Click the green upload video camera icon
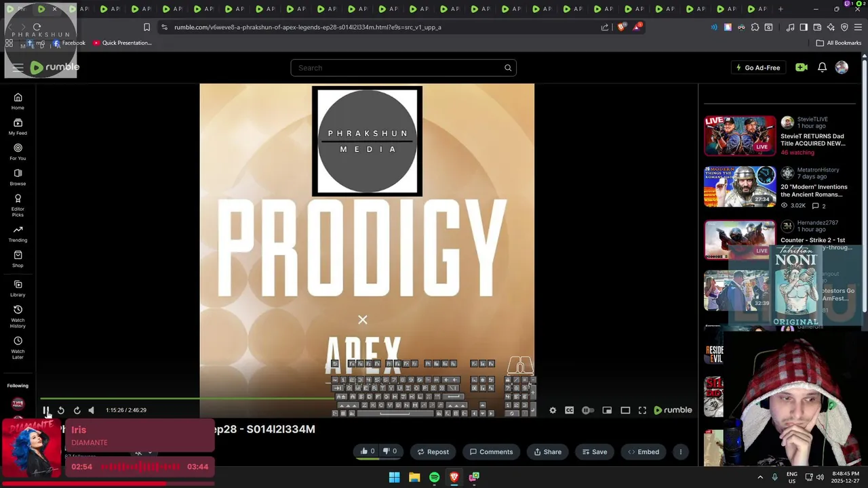Viewport: 868px width, 488px height. tap(802, 68)
